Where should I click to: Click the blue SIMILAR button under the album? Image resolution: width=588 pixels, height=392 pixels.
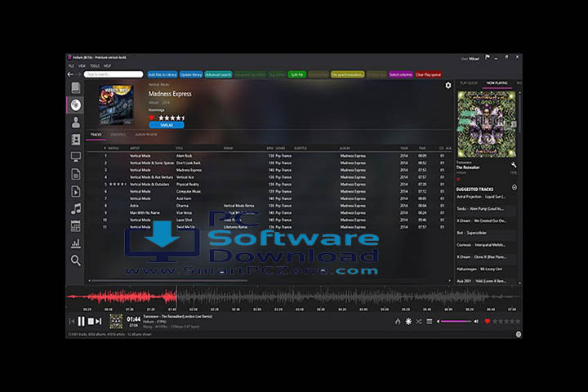coord(167,125)
